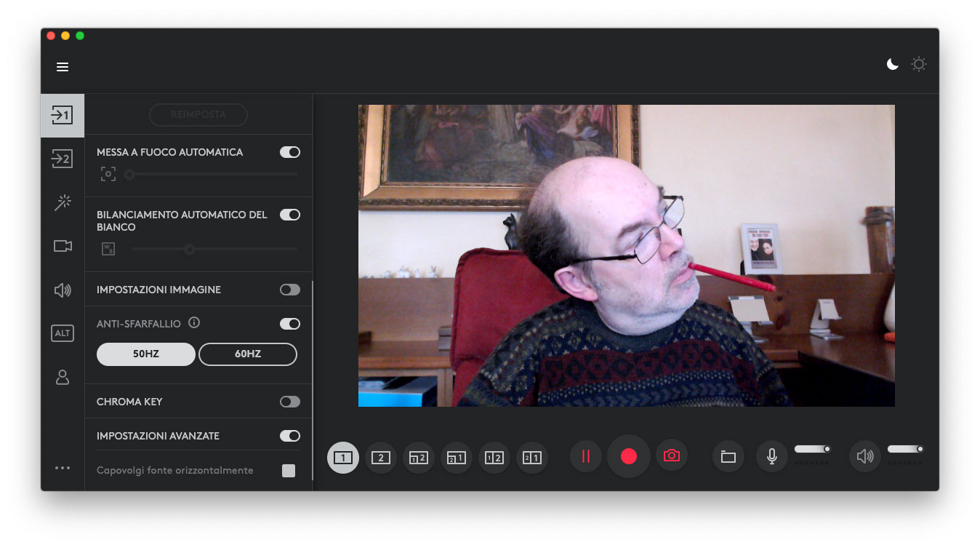
Task: Mute the speaker output icon
Action: [x=865, y=457]
